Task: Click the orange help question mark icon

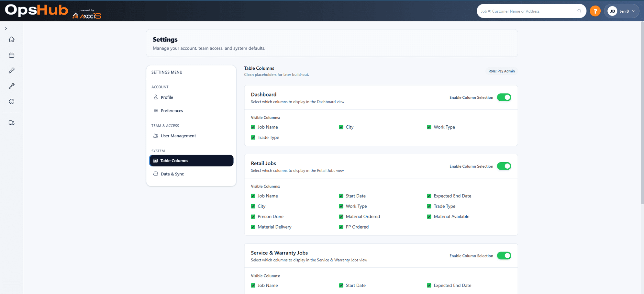Action: coord(595,11)
